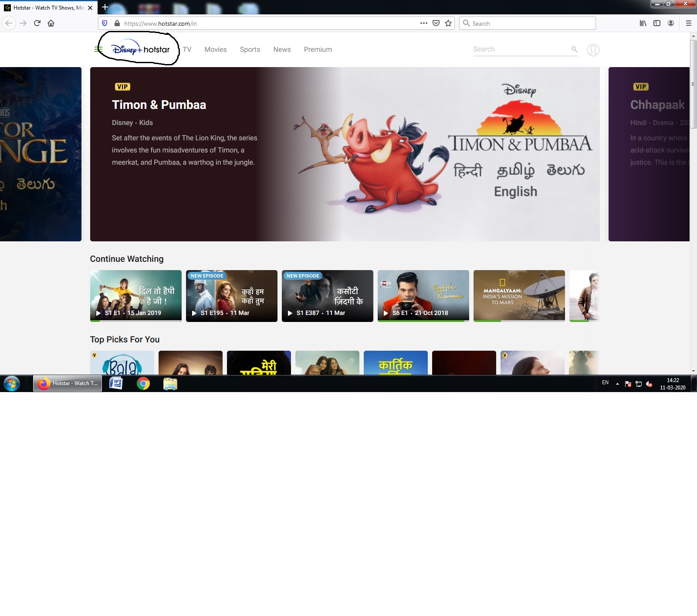The width and height of the screenshot is (697, 616).
Task: Open the Movies menu
Action: click(216, 49)
